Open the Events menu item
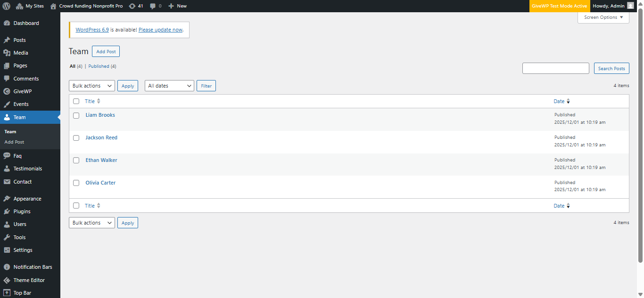644x298 pixels. coord(21,104)
